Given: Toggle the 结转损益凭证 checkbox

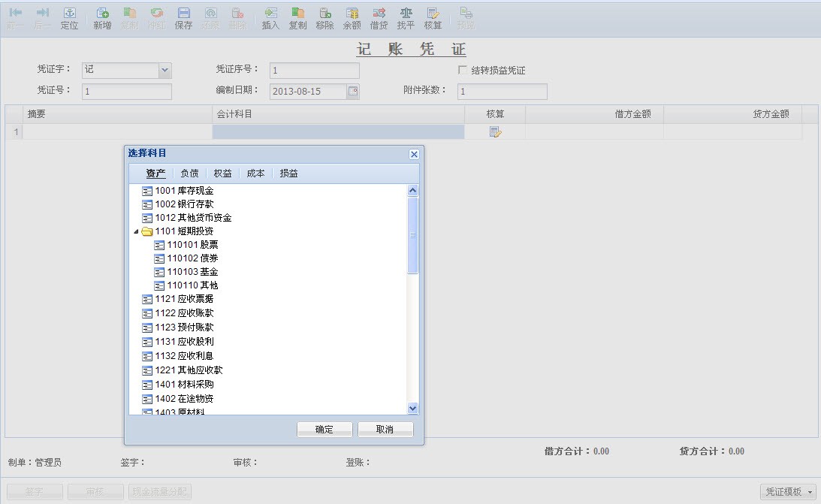Looking at the screenshot, I should [x=463, y=70].
